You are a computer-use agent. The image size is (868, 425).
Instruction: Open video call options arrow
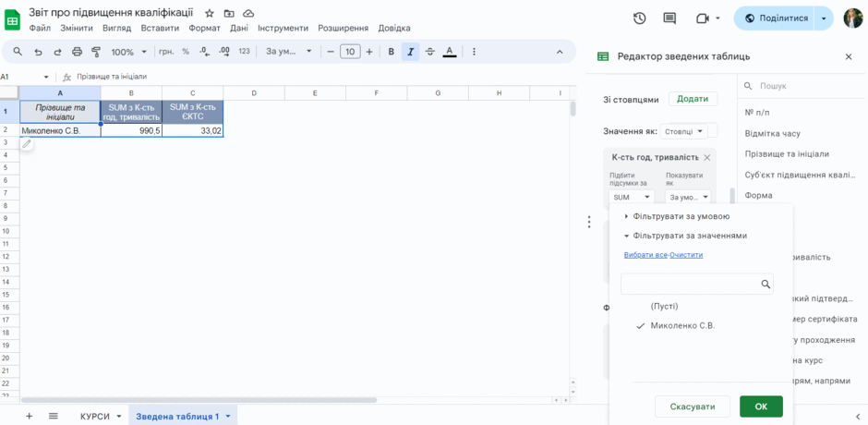[718, 18]
